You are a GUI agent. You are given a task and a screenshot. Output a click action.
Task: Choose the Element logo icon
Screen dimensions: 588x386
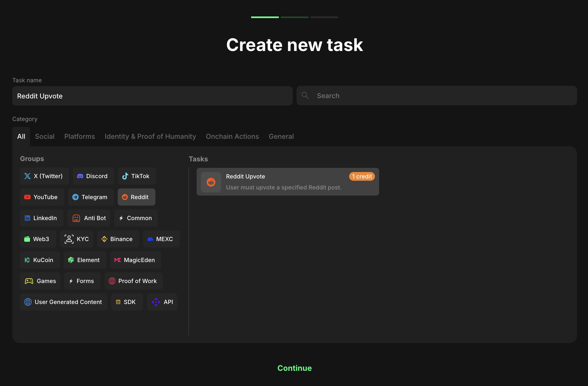[x=71, y=260]
